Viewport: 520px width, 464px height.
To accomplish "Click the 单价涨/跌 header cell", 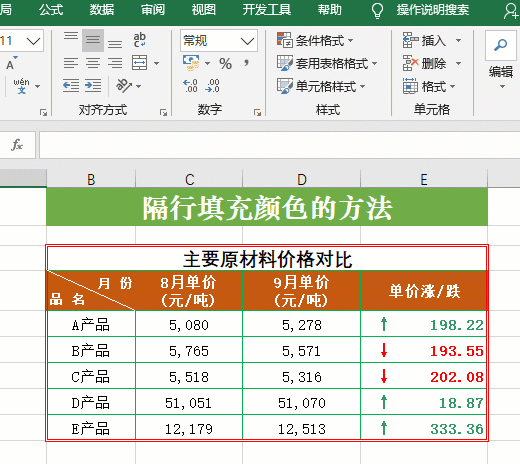I will (424, 291).
